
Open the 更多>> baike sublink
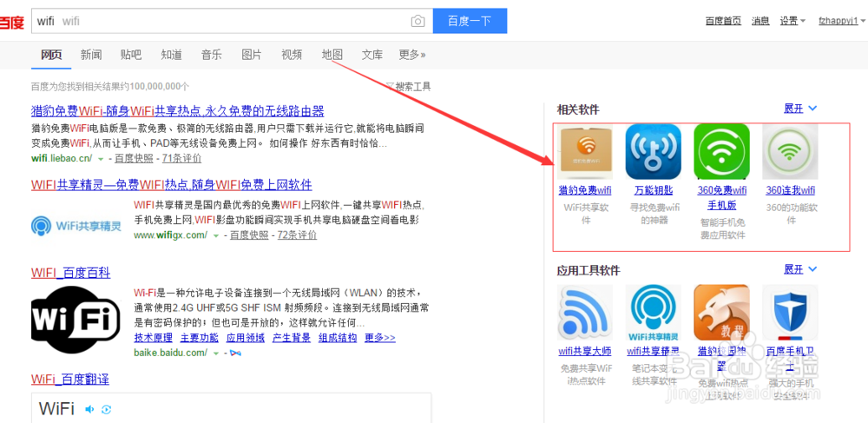pyautogui.click(x=380, y=338)
